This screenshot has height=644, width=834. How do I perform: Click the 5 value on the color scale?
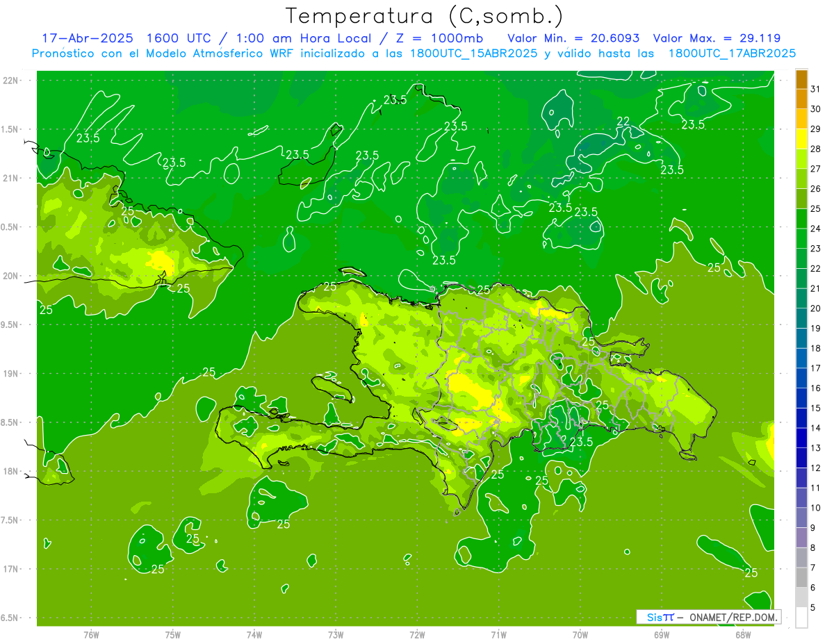(x=813, y=608)
